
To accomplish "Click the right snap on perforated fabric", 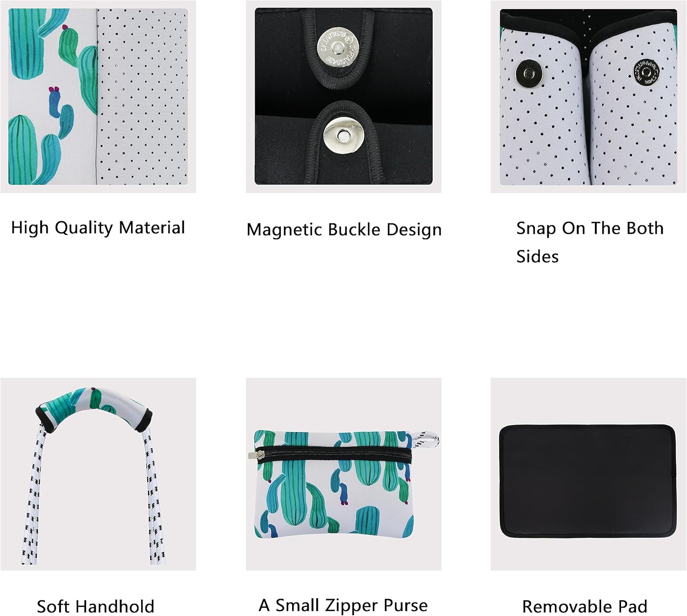I will click(645, 72).
